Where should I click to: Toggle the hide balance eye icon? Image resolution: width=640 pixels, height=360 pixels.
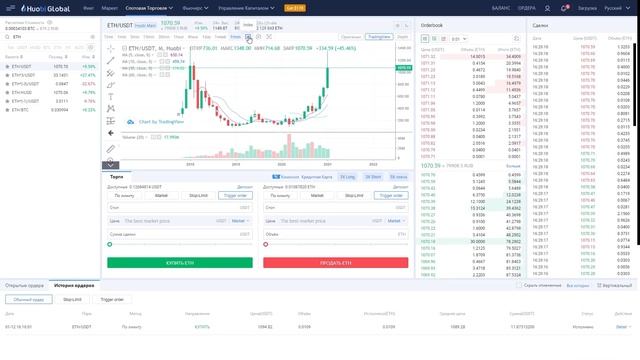coord(50,22)
